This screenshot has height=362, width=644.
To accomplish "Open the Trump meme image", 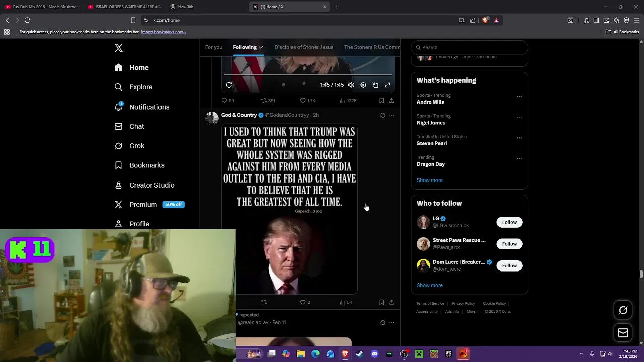I will point(290,209).
